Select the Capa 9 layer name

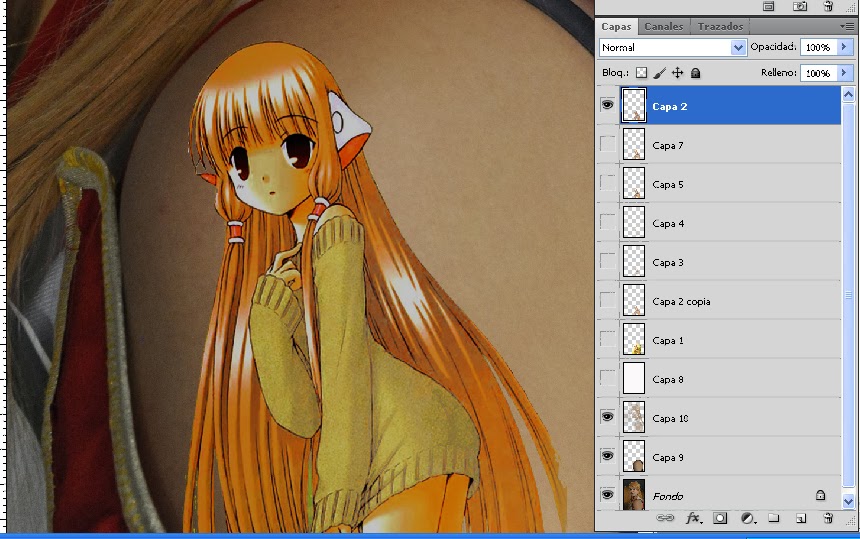pos(667,457)
